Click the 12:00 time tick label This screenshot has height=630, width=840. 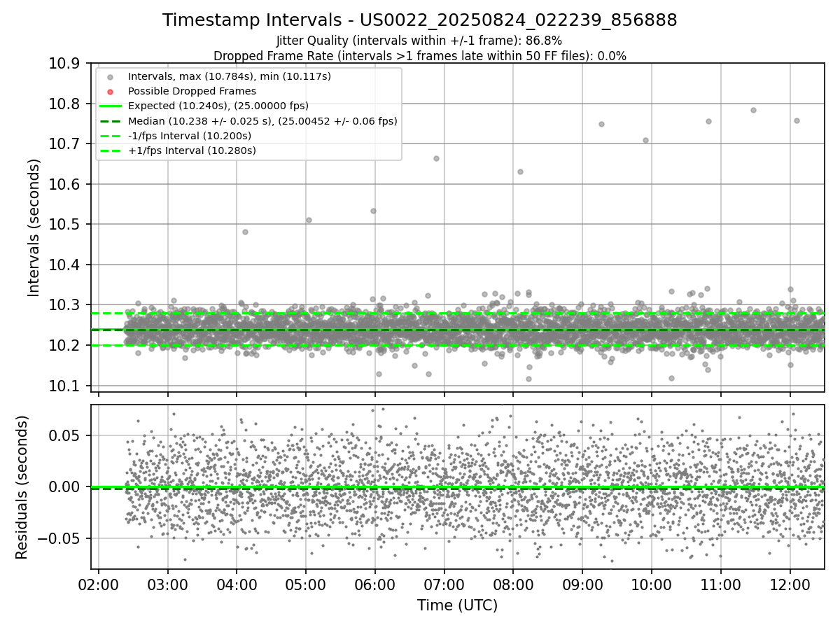[790, 584]
